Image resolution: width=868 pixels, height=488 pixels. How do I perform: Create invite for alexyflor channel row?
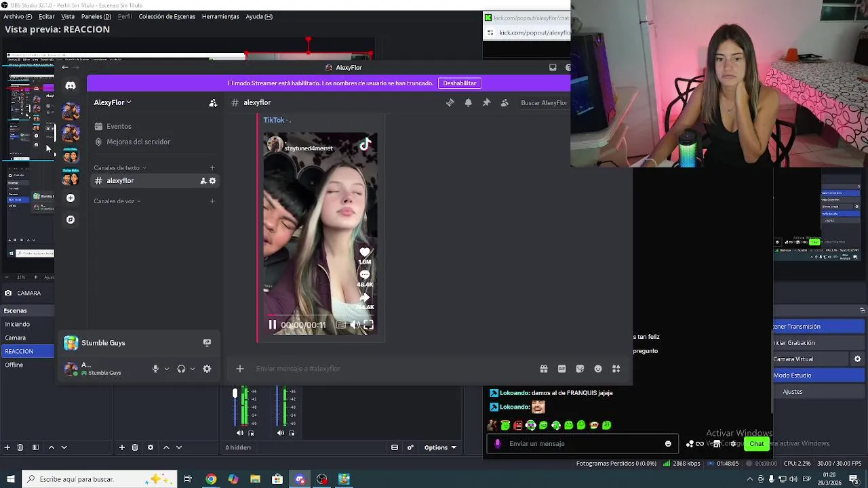click(x=203, y=181)
